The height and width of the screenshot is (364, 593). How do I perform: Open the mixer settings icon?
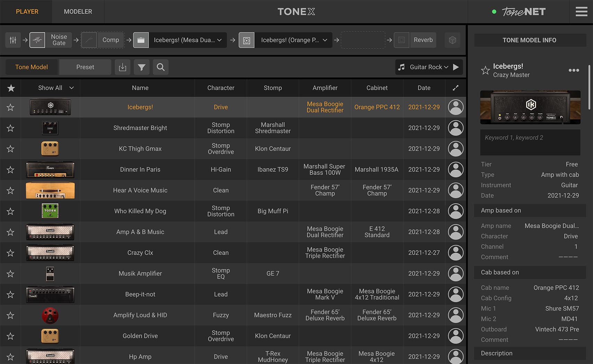pos(13,40)
